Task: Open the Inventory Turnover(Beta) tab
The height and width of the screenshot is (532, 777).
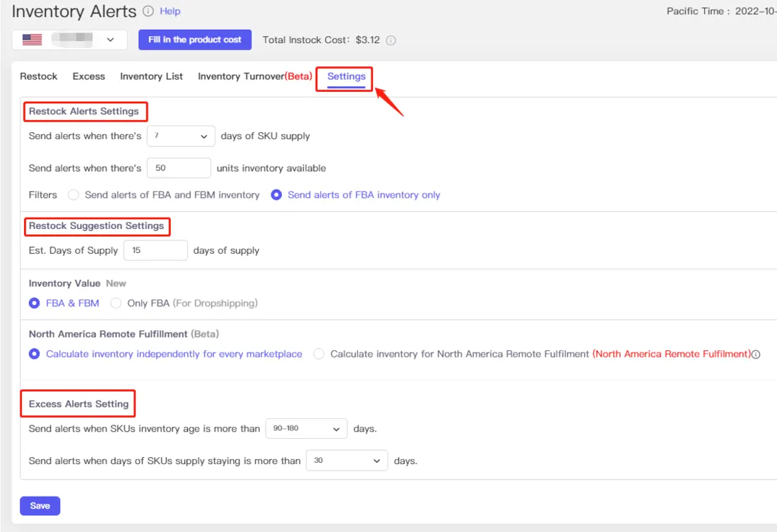Action: [x=255, y=76]
